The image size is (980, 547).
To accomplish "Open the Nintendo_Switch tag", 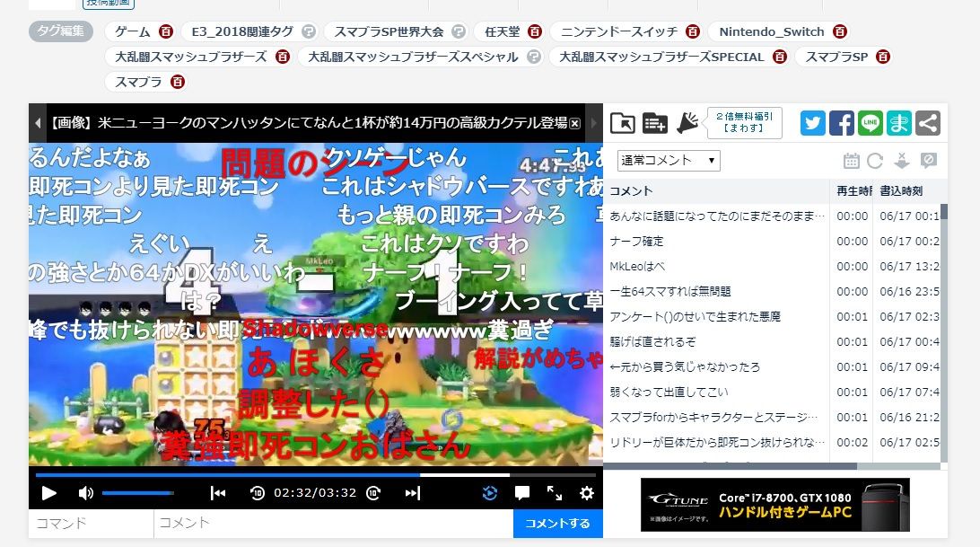I will tap(771, 32).
